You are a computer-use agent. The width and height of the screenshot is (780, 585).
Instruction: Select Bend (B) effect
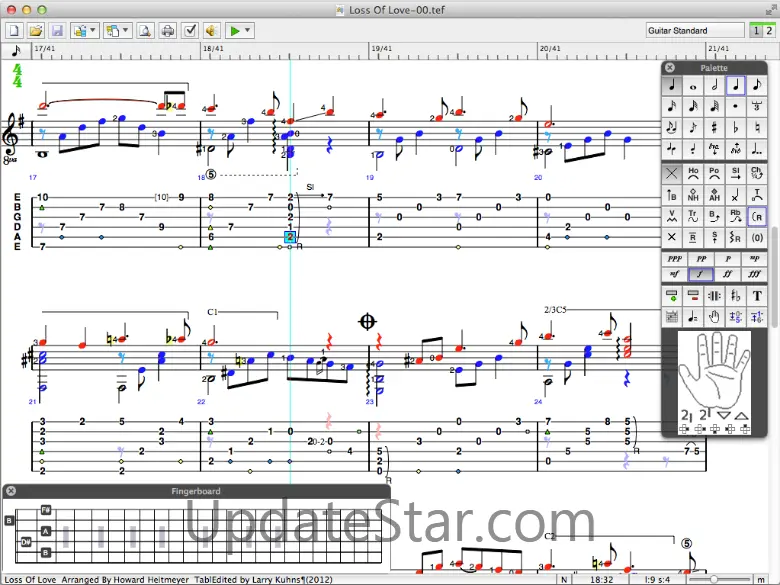(714, 216)
